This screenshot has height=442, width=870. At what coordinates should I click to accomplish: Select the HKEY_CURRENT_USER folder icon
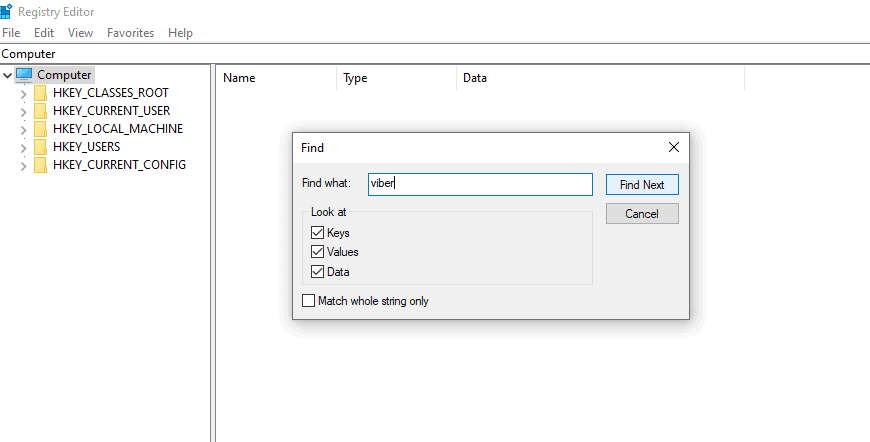pyautogui.click(x=40, y=111)
